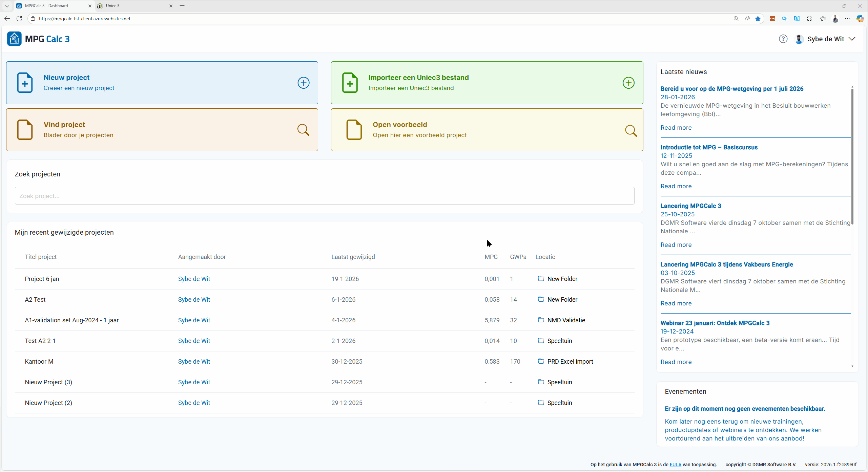
Task: Click browser favorites star icon
Action: (x=758, y=19)
